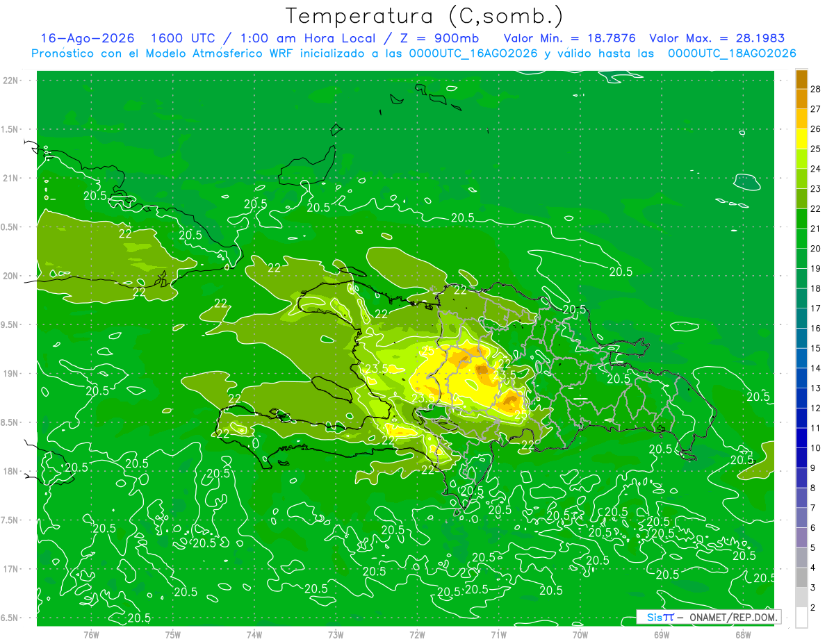Click the '0.5N' latitude axis label

10,227
